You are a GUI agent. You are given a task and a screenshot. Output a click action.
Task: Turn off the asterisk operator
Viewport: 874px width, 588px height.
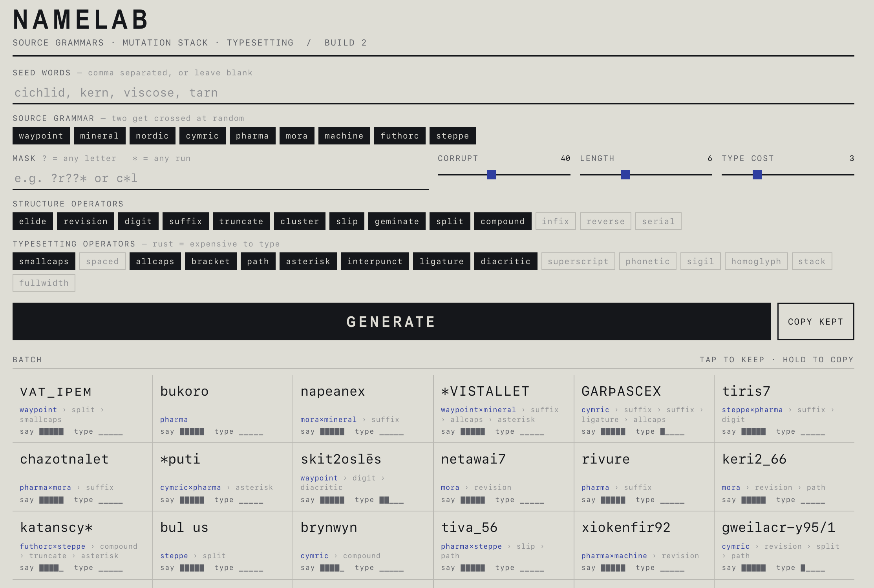[308, 261]
